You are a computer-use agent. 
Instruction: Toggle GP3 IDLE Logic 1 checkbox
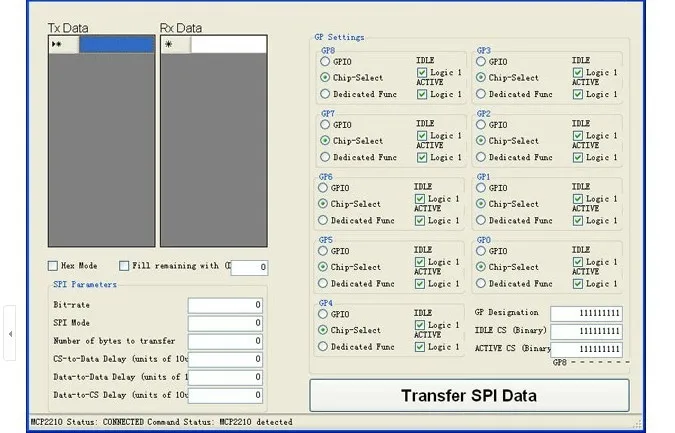click(578, 72)
